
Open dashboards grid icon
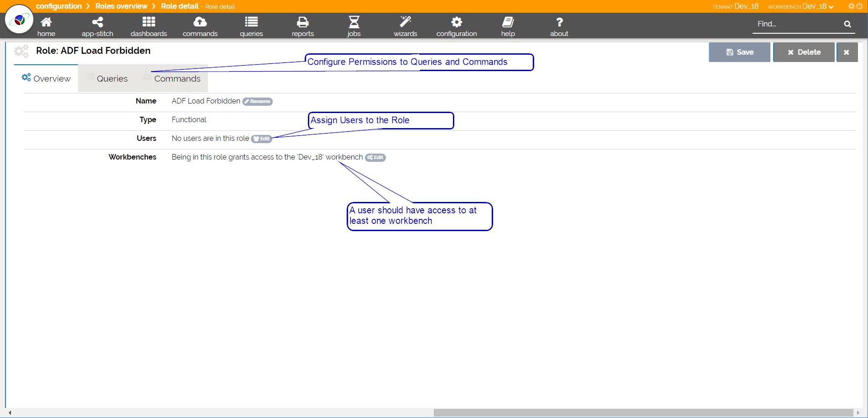[x=149, y=22]
